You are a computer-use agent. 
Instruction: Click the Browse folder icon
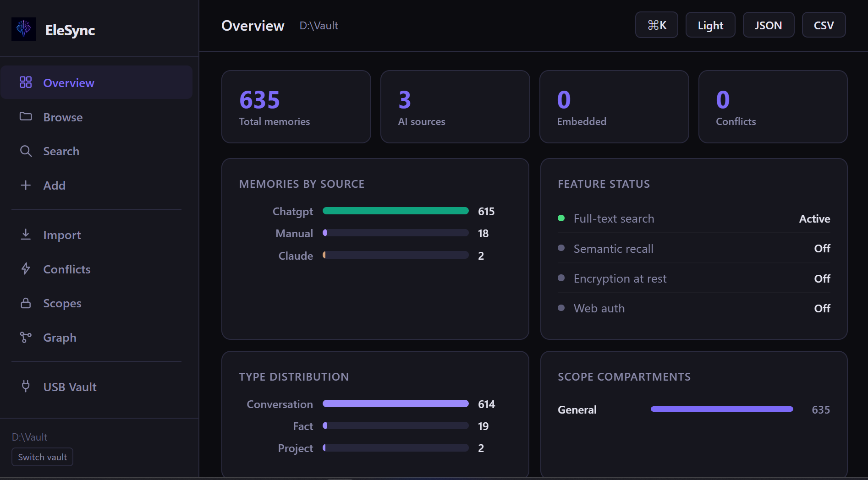(x=26, y=116)
